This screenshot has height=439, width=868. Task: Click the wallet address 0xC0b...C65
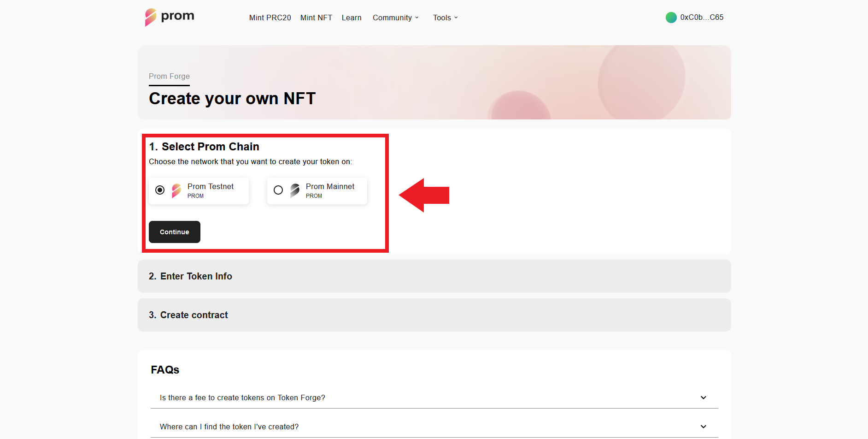[x=702, y=18]
